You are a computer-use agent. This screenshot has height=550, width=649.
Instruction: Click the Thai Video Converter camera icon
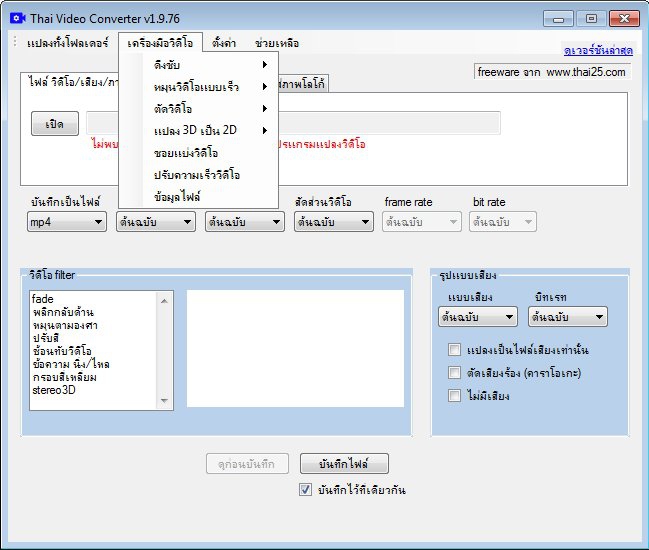[18, 18]
